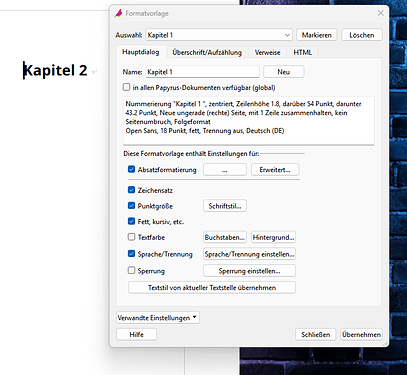The width and height of the screenshot is (407, 375).
Task: Switch to the HTML tab
Action: pyautogui.click(x=303, y=52)
